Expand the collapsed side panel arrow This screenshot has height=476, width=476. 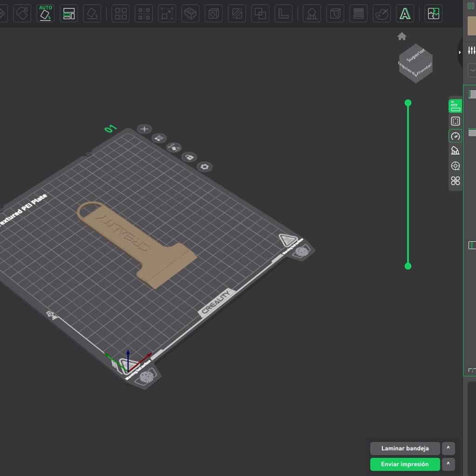pyautogui.click(x=460, y=52)
